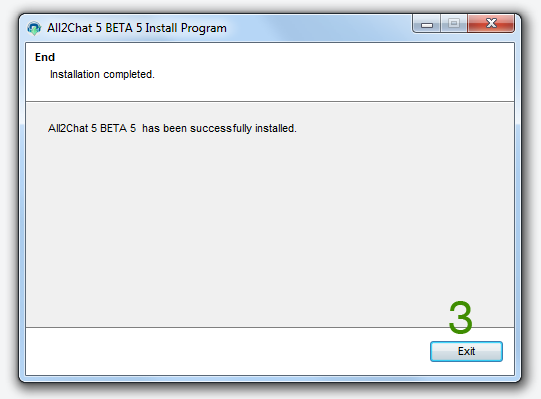
Task: Click title bar space before the minimize button
Action: click(x=319, y=28)
